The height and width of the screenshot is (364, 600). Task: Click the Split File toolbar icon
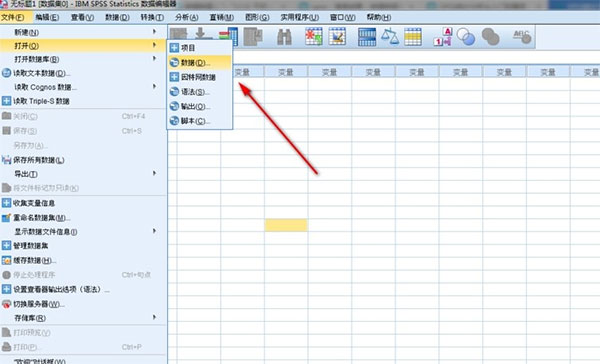[367, 37]
